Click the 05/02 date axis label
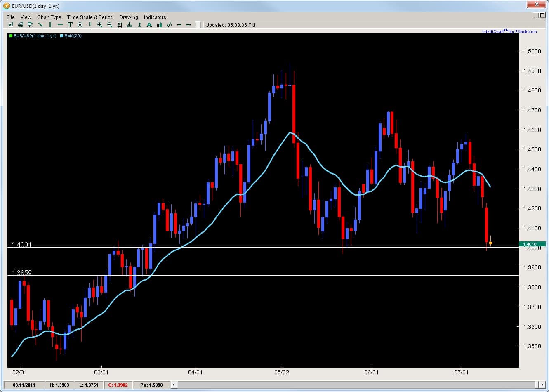The width and height of the screenshot is (549, 392). point(281,372)
